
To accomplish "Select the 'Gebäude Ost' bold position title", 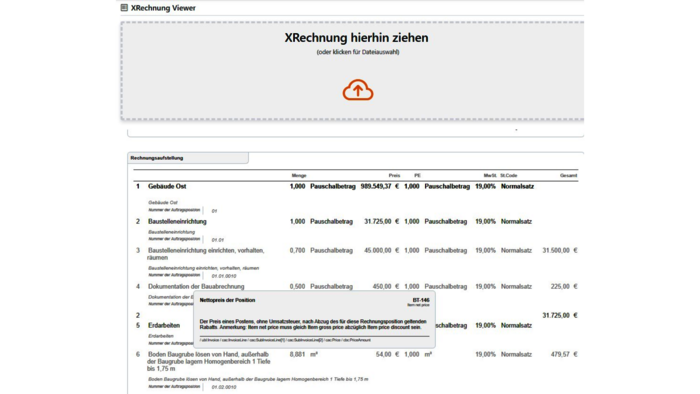I will [x=167, y=186].
